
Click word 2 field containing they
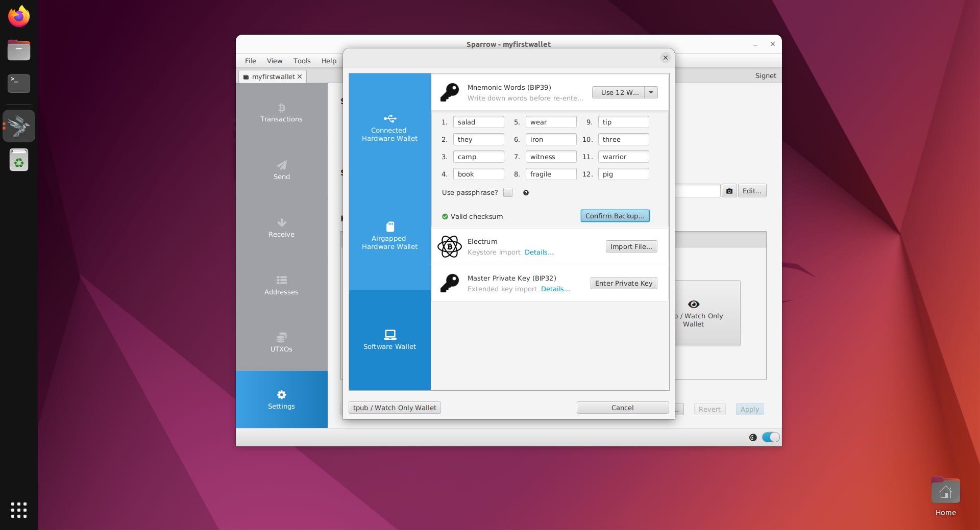[479, 139]
